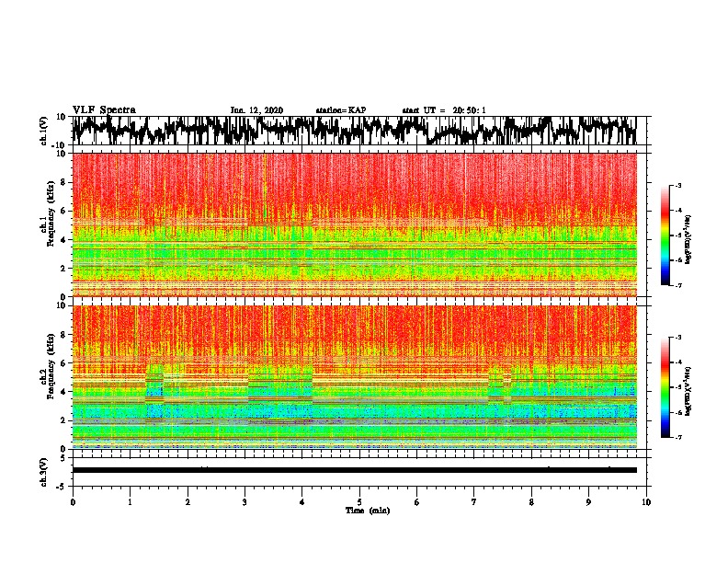Click the time axis tick label "5"

tap(359, 502)
